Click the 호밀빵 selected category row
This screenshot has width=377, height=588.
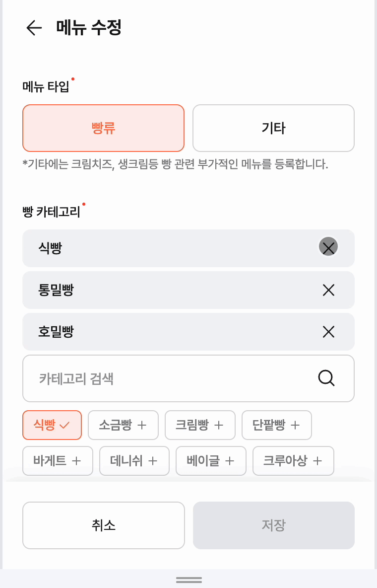coord(169,332)
